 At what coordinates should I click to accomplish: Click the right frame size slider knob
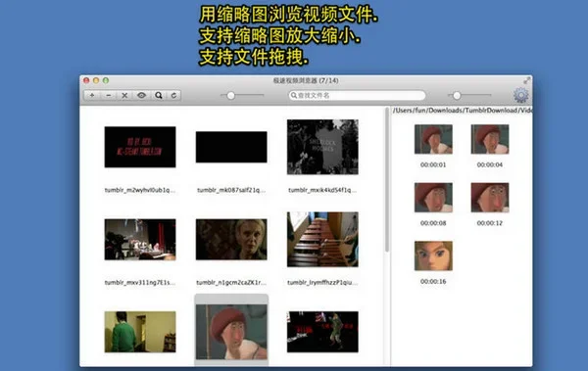point(457,96)
